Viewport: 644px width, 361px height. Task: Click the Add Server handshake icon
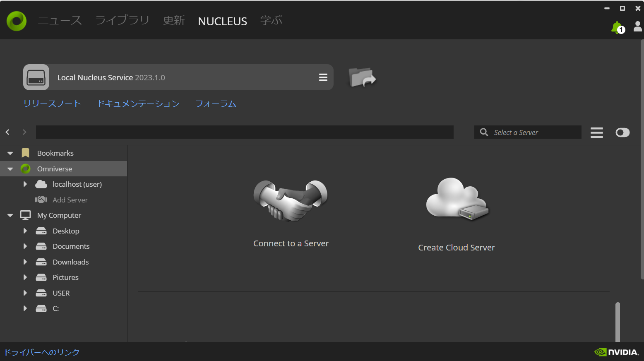[x=41, y=200]
